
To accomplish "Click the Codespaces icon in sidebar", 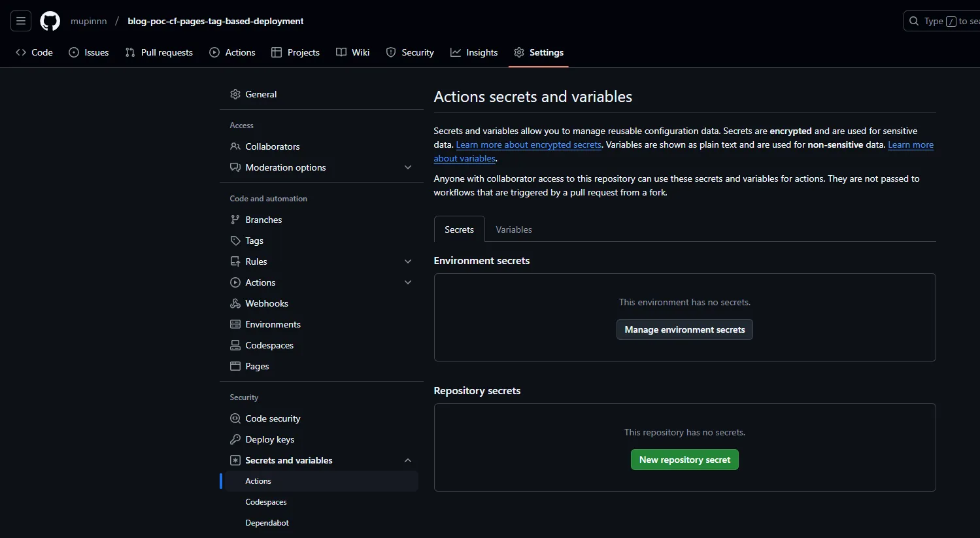I will 235,345.
